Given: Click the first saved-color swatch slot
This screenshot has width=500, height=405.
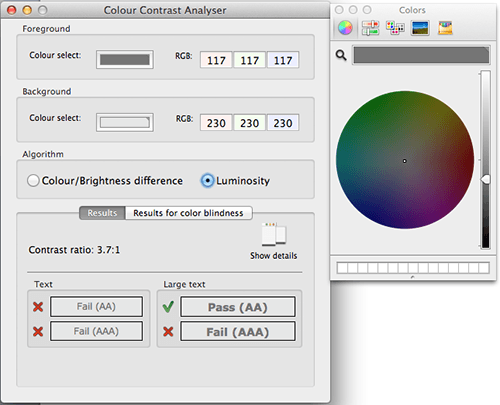Looking at the screenshot, I should [x=342, y=268].
